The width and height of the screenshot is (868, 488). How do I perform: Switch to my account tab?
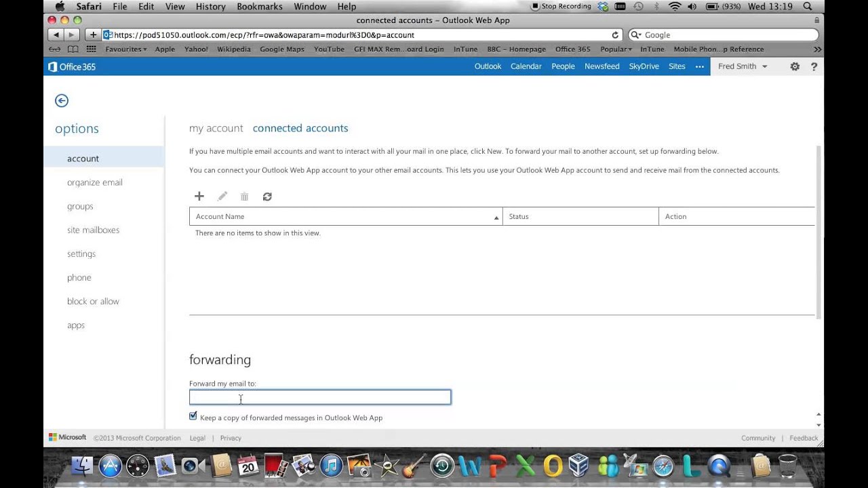[216, 128]
